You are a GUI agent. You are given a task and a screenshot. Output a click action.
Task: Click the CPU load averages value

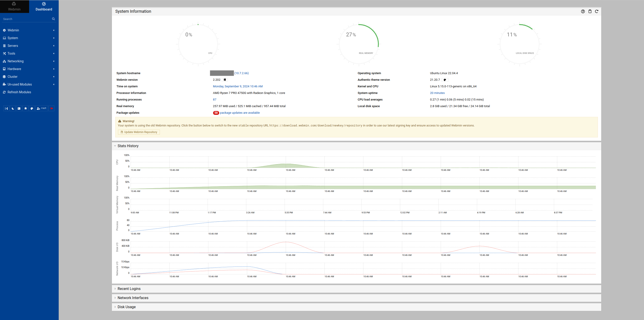click(x=457, y=100)
